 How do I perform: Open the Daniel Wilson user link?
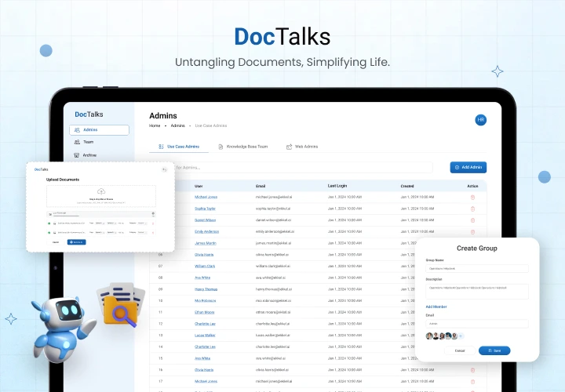(x=206, y=220)
